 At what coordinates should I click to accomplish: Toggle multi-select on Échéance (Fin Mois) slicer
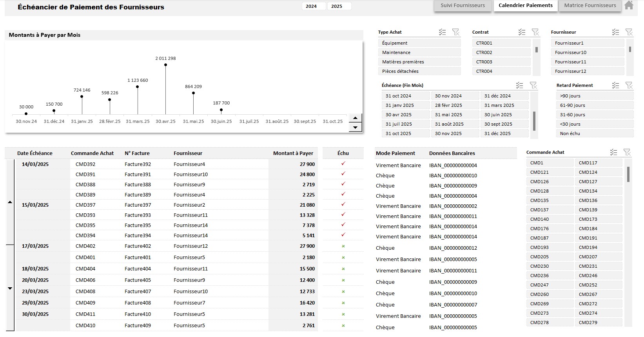[520, 85]
